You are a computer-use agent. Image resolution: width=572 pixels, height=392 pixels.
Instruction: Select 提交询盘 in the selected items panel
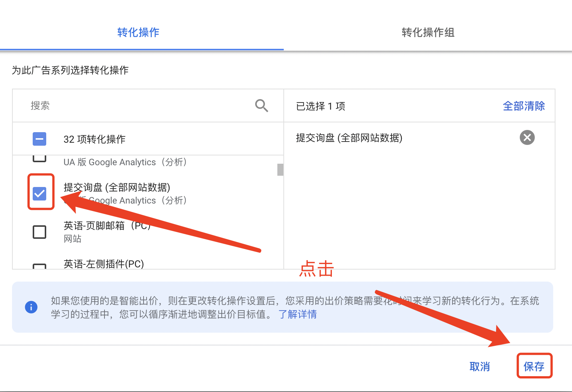point(349,138)
